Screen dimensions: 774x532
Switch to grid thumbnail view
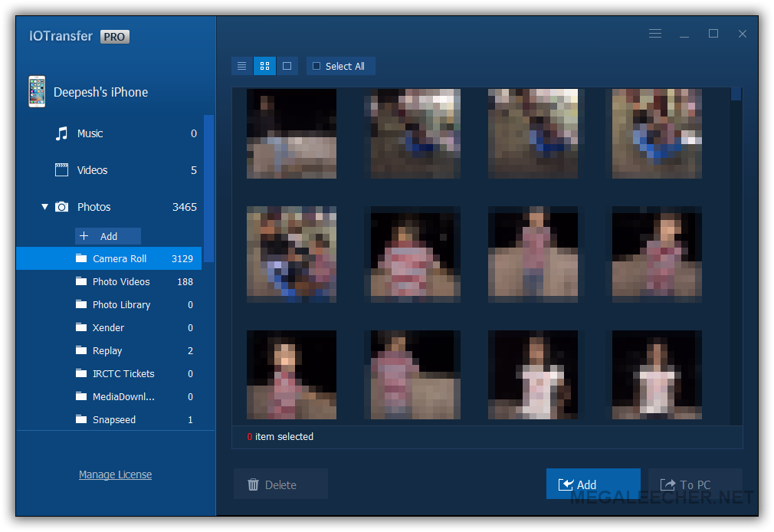tap(264, 66)
